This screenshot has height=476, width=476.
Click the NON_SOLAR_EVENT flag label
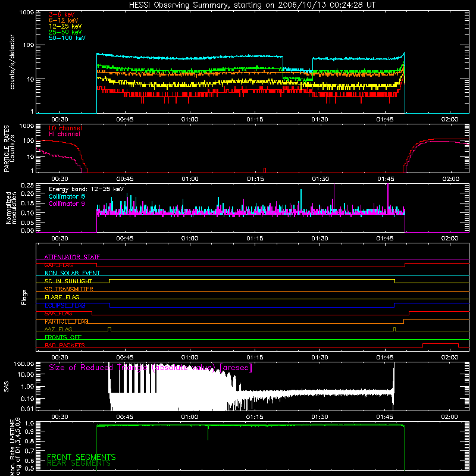pyautogui.click(x=72, y=273)
